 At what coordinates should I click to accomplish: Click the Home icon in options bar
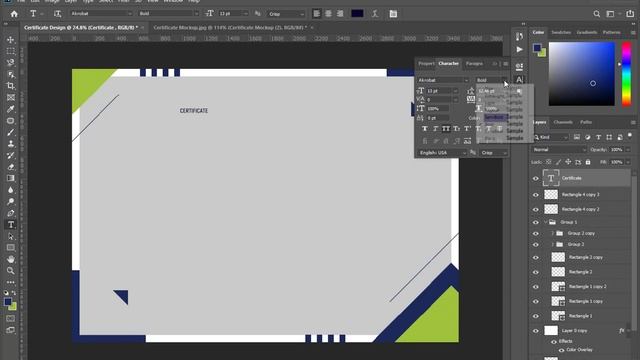click(14, 14)
